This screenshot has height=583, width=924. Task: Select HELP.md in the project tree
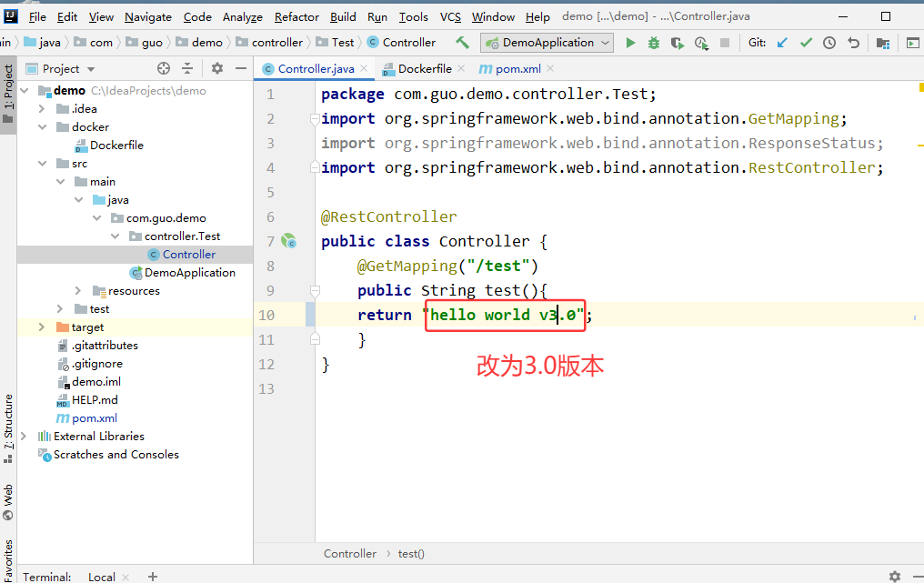(95, 399)
